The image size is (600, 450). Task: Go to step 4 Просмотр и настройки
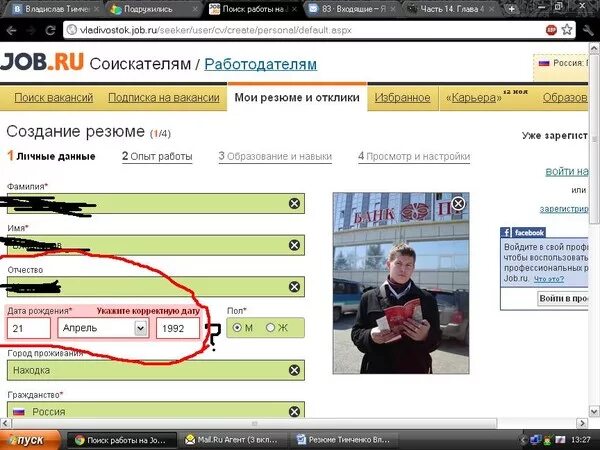[x=414, y=156]
